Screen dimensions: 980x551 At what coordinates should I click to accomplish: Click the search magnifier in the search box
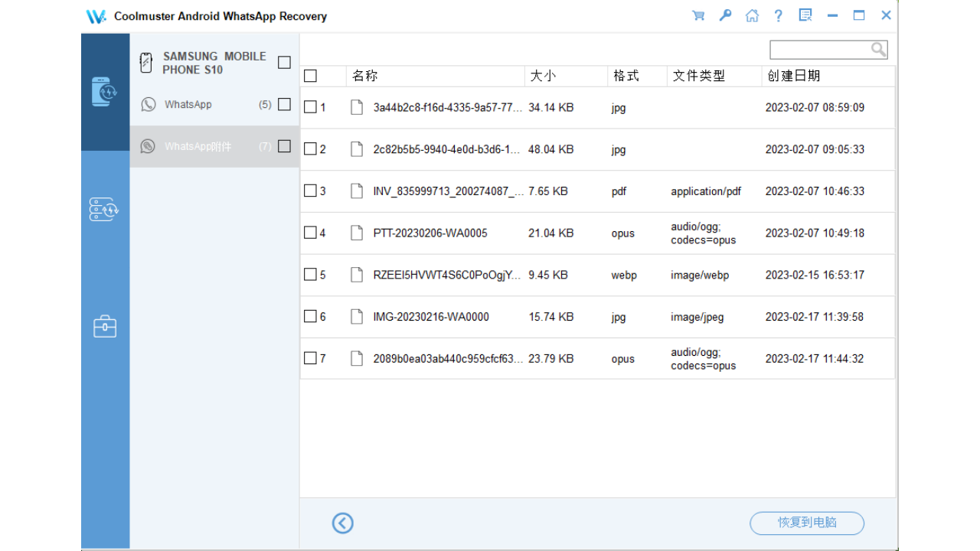pos(877,49)
